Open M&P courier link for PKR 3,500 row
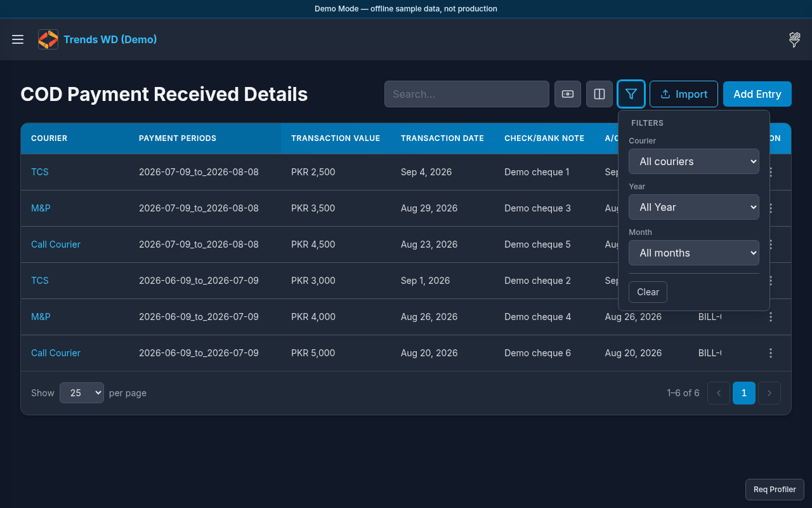This screenshot has width=812, height=508. click(41, 208)
